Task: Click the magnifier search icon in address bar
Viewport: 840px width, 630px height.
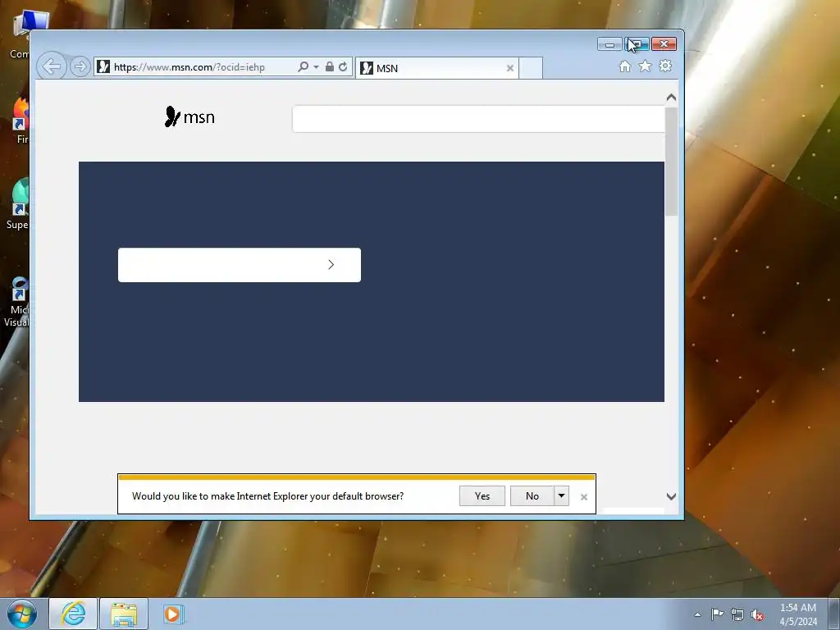Action: (303, 66)
